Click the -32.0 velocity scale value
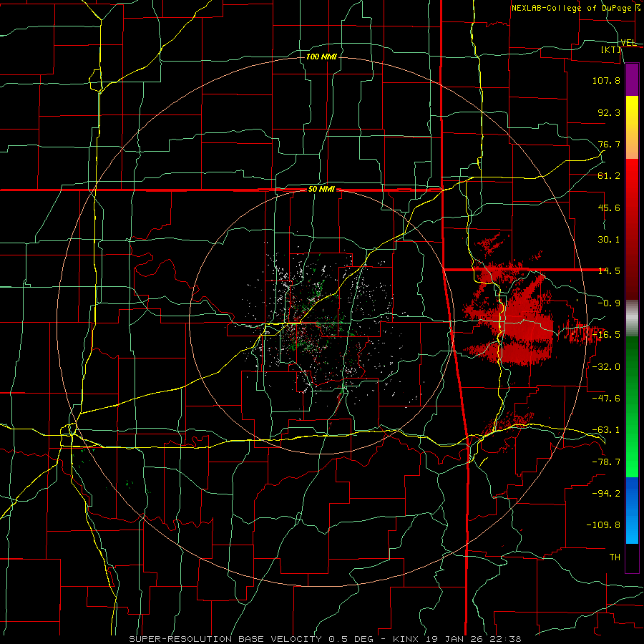The image size is (644, 644). (x=606, y=366)
